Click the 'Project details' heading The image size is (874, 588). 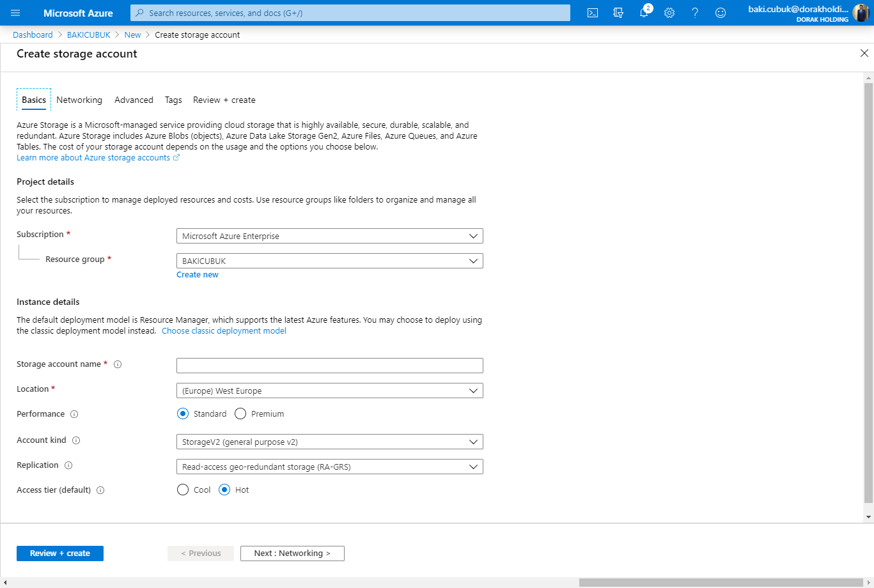coord(45,182)
